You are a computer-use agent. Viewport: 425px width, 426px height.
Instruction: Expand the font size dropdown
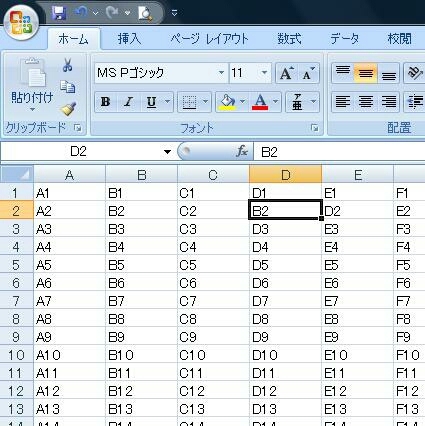[x=264, y=73]
